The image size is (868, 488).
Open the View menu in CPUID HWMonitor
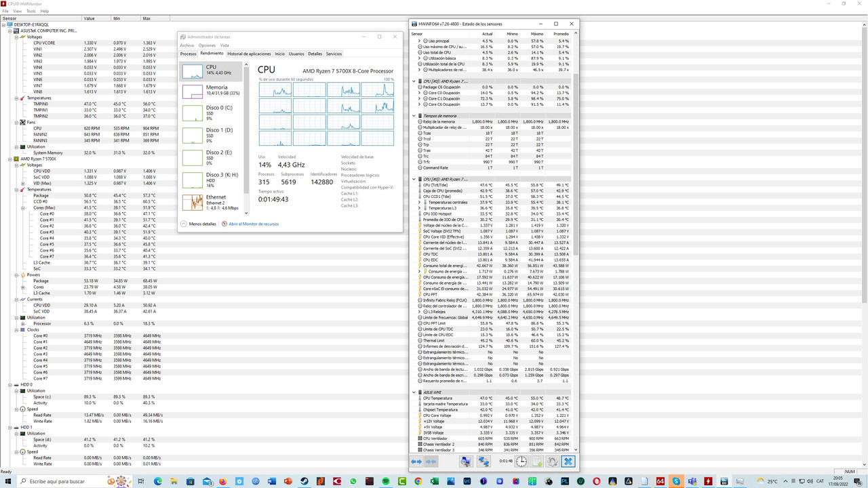18,11
